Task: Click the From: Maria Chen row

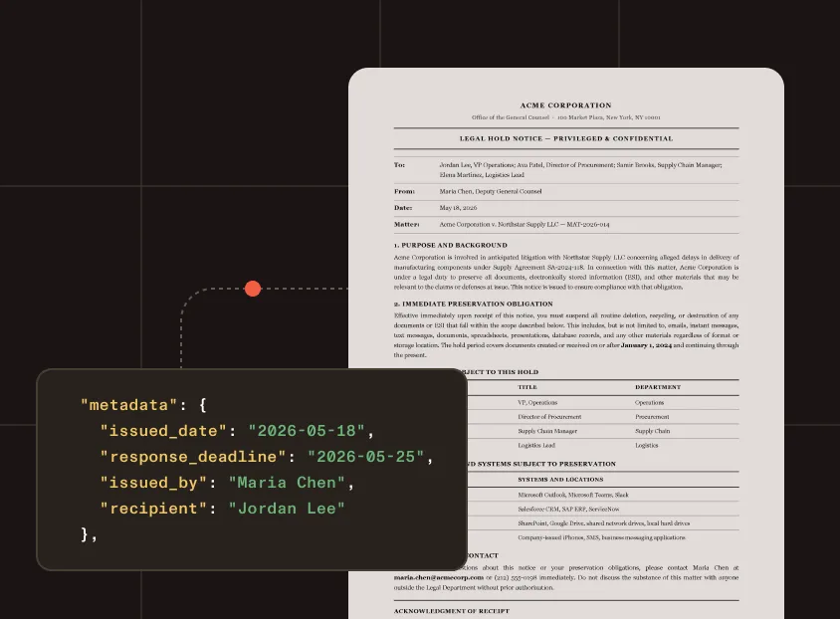Action: [x=566, y=191]
